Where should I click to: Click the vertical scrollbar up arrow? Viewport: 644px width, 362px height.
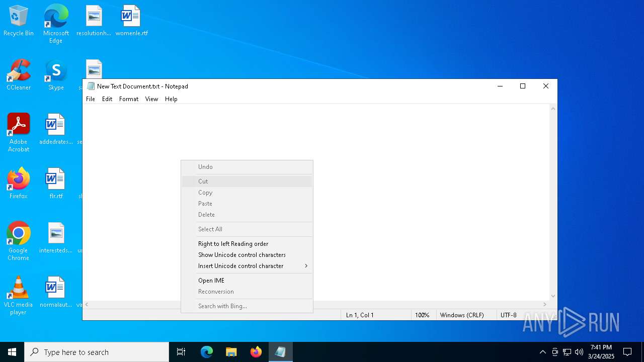553,109
